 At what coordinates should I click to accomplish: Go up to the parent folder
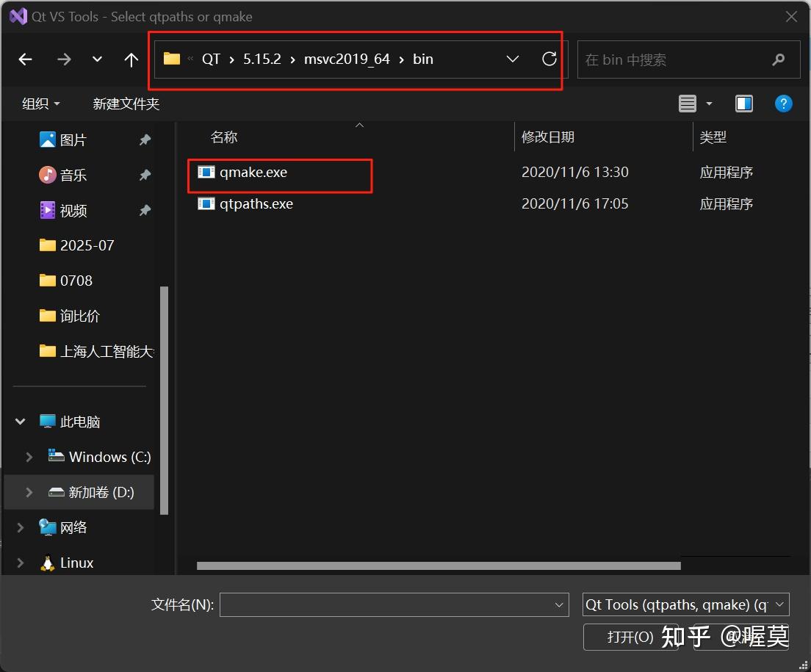point(131,59)
